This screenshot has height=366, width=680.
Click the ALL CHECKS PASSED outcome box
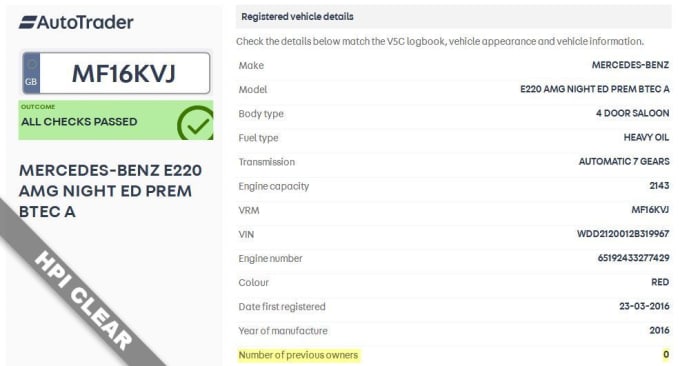click(116, 120)
